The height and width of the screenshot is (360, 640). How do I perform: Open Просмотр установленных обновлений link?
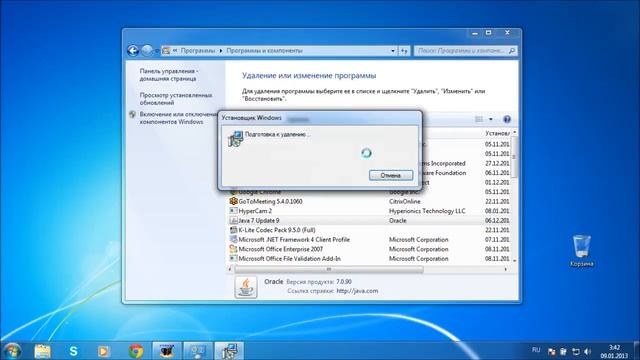coord(176,99)
